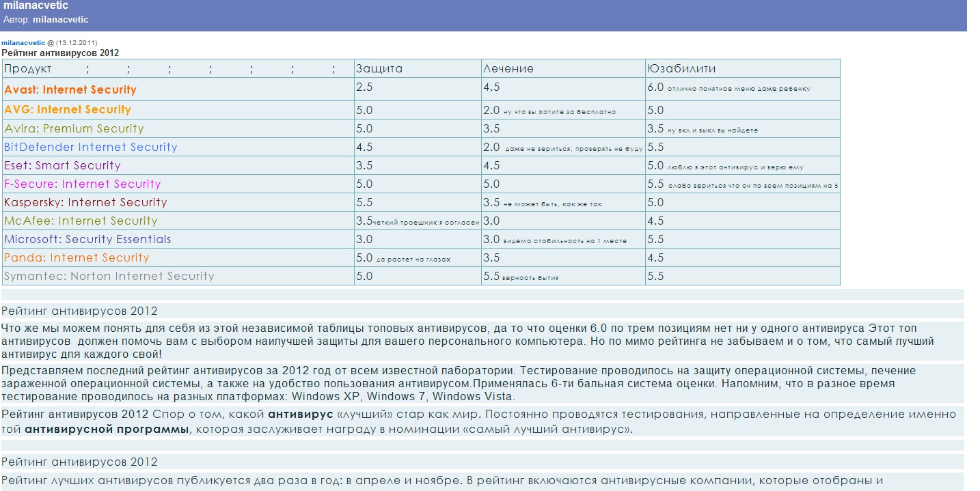Click the 'Автор:' label in the header
Screen dimensions: 980x491
point(17,19)
